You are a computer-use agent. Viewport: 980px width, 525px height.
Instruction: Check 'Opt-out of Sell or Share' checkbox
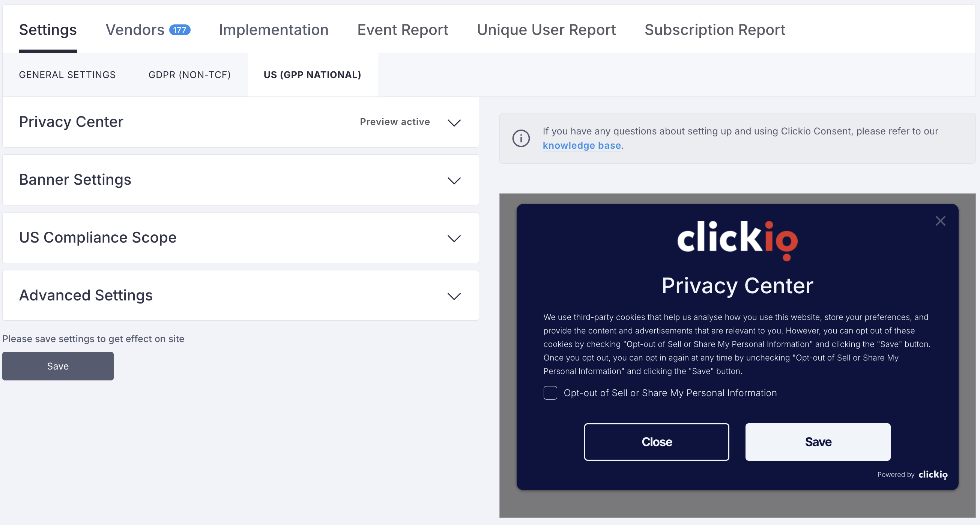(550, 392)
